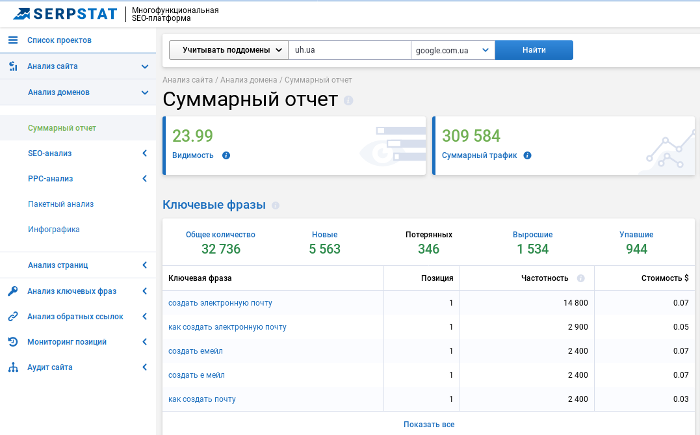700x435 pixels.
Task: Click the Найти search button
Action: click(534, 50)
